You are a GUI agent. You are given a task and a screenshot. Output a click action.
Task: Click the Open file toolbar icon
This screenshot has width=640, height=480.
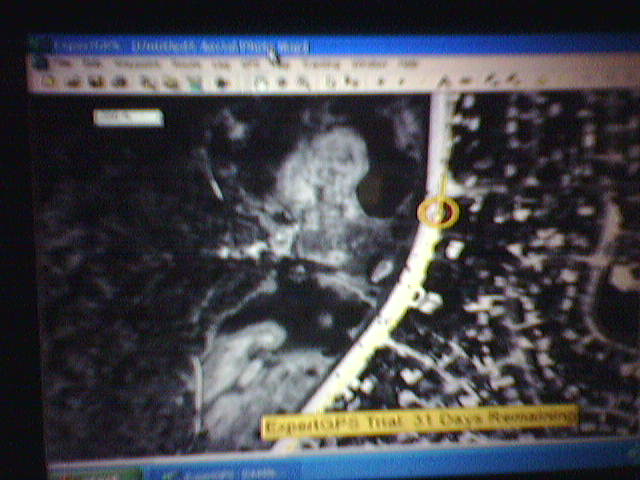(x=72, y=82)
